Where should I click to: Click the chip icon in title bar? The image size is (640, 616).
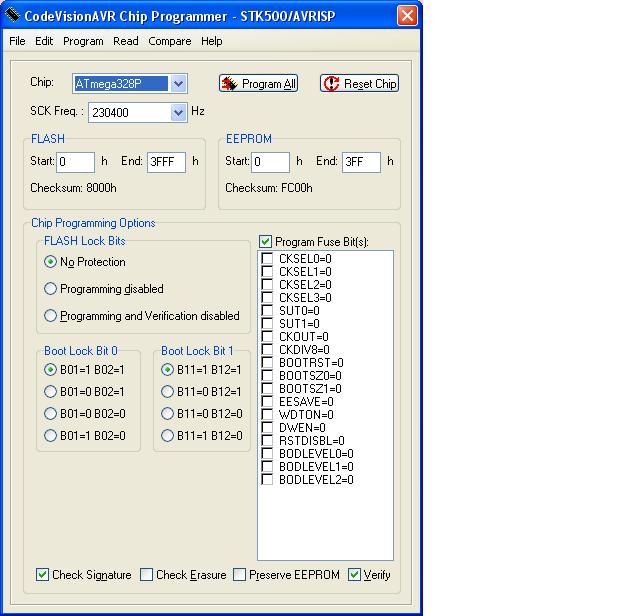point(13,15)
